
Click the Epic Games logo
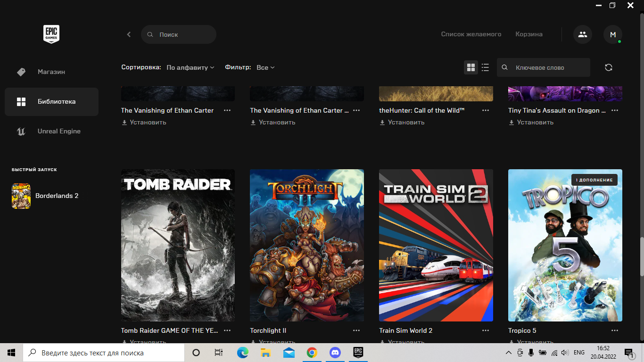(51, 34)
